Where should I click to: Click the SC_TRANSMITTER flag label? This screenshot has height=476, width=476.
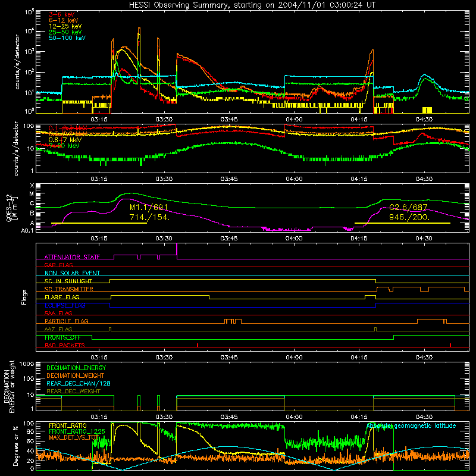tap(69, 289)
